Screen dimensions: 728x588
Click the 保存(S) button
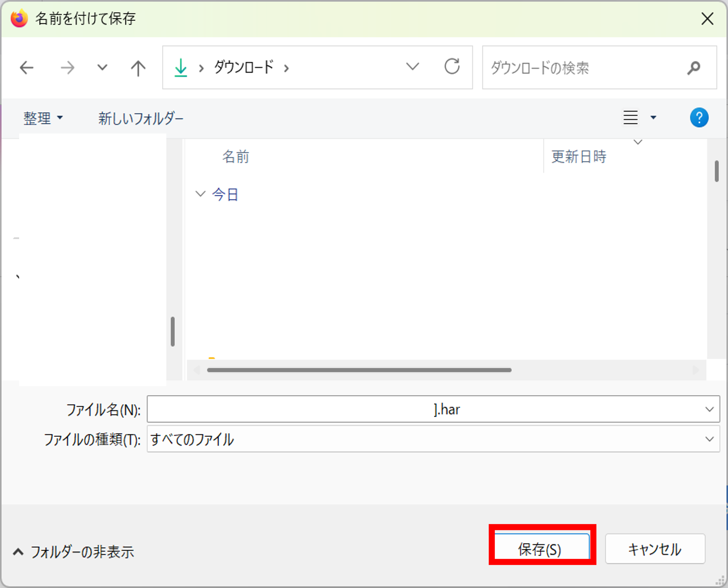point(542,548)
